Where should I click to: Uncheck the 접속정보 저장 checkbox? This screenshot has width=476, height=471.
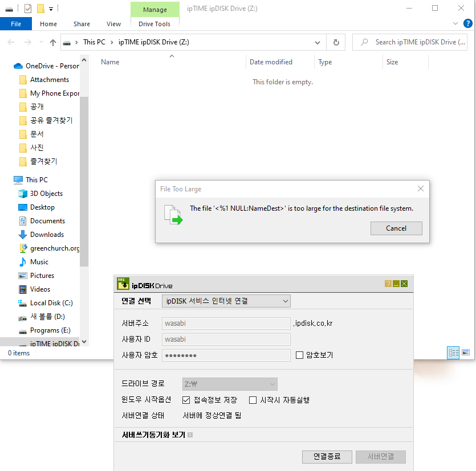(186, 400)
